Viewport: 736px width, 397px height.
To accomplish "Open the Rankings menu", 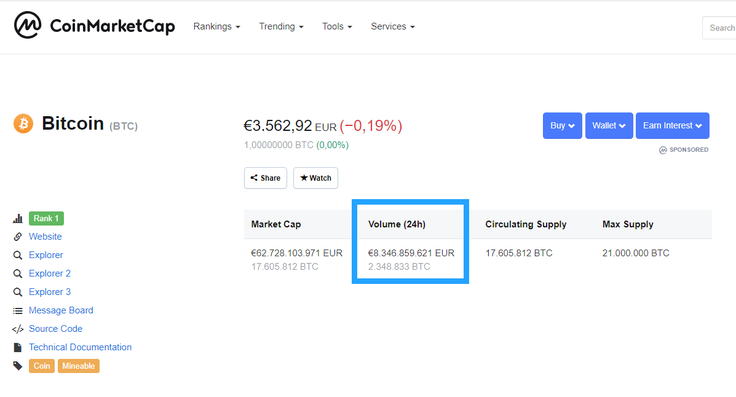I will click(216, 26).
